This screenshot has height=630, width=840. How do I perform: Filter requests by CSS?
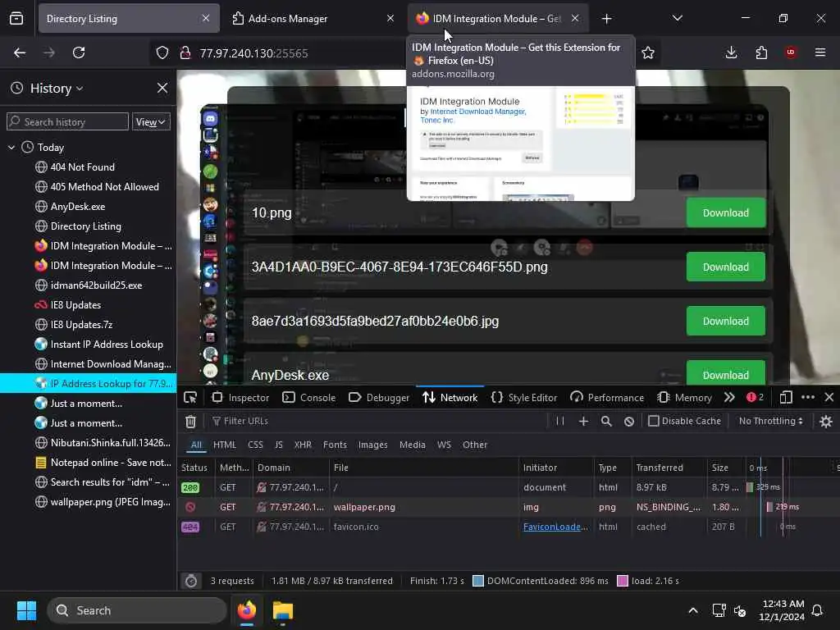256,445
